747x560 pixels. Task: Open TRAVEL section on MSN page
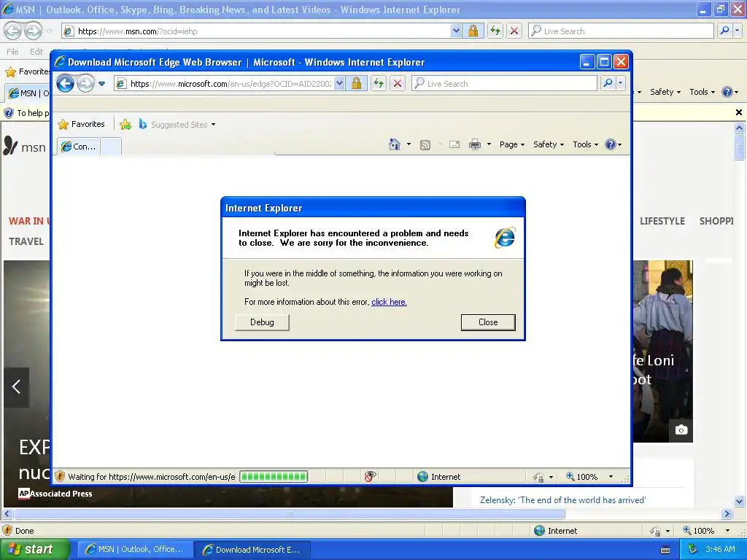[26, 241]
